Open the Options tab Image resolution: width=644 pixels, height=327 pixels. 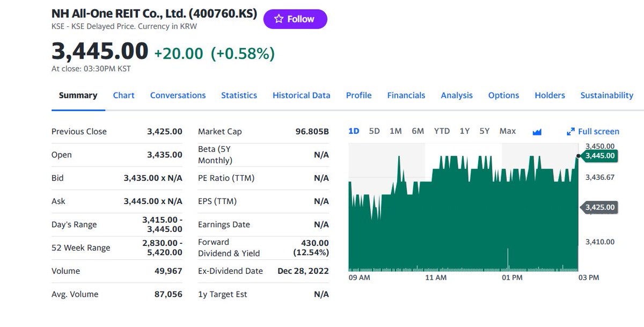coord(503,95)
